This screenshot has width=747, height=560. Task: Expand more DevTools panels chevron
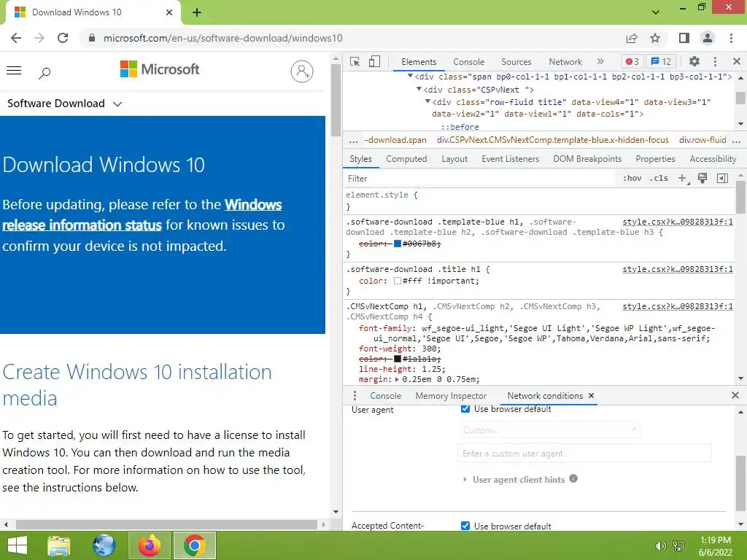tap(600, 61)
